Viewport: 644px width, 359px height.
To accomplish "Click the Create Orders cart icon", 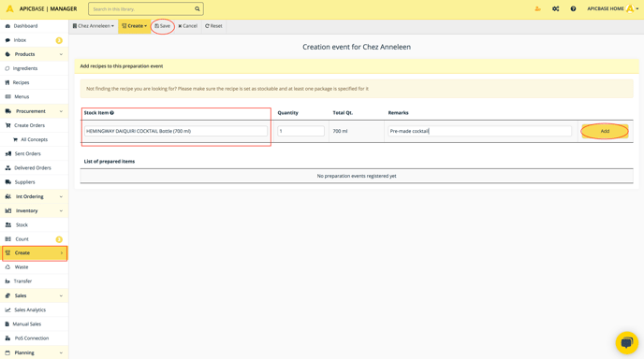I will coord(7,125).
